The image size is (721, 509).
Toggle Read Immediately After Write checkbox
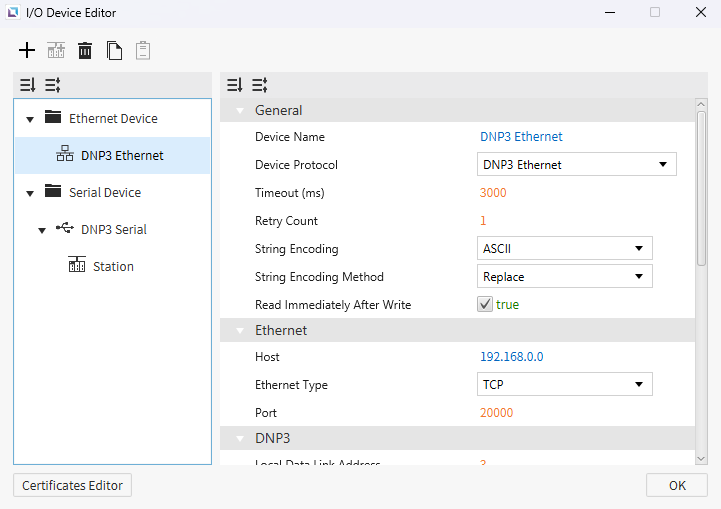click(x=485, y=305)
